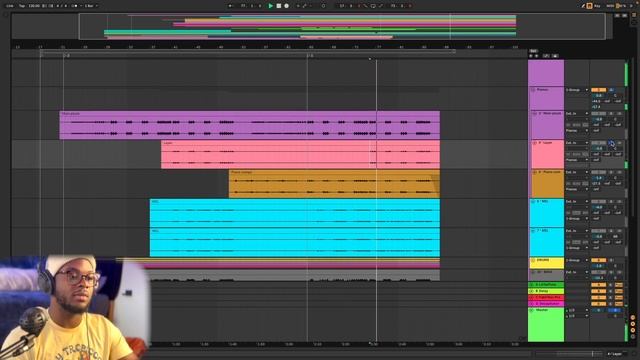The height and width of the screenshot is (360, 640).
Task: Solo the Piano cont track
Action: click(x=611, y=172)
